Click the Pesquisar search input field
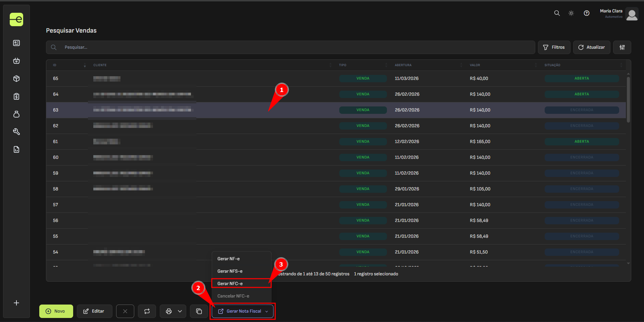This screenshot has width=644, height=322. [295, 47]
